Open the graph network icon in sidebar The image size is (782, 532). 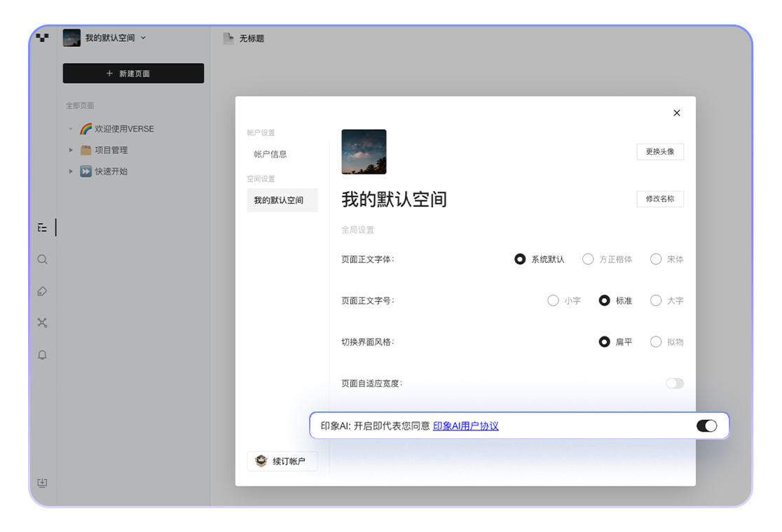pos(43,323)
